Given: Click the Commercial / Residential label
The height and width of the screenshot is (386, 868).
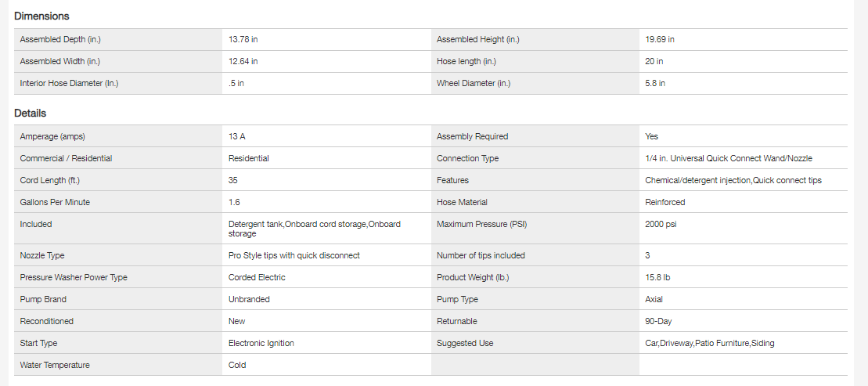Looking at the screenshot, I should pyautogui.click(x=66, y=158).
